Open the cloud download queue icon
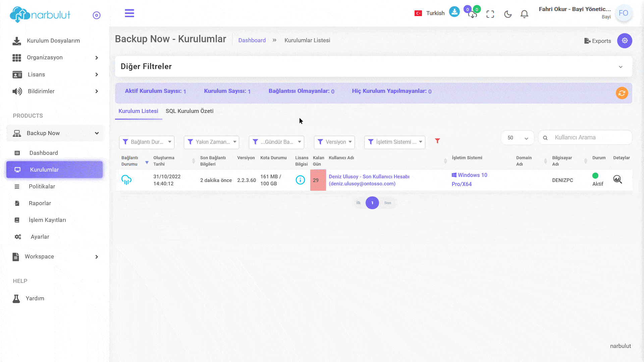The image size is (644, 362). click(x=473, y=14)
